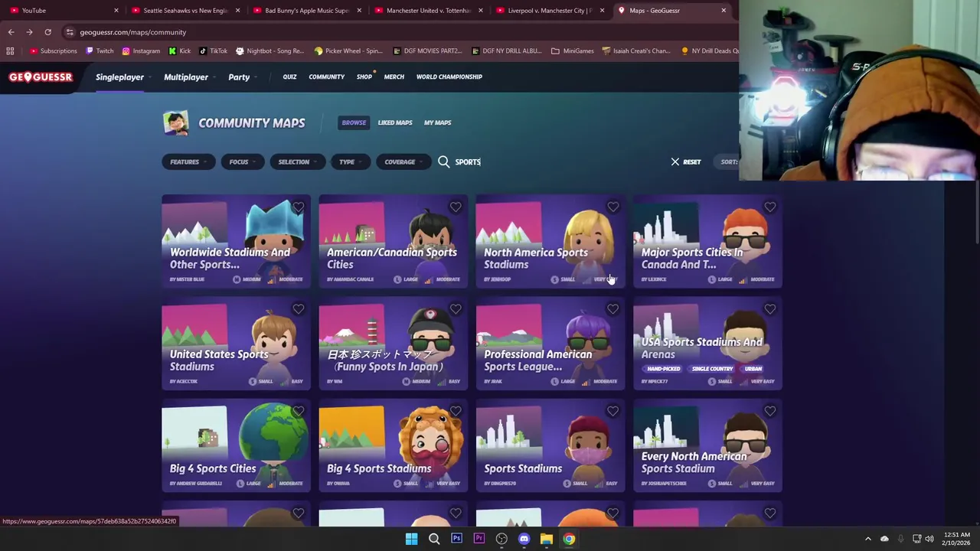
Task: Open taskbar search
Action: pyautogui.click(x=434, y=539)
